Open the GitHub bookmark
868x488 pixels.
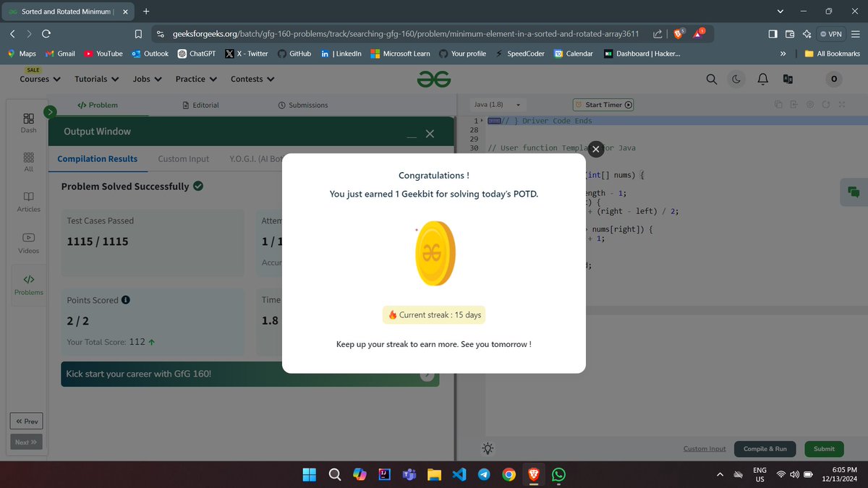click(x=294, y=53)
